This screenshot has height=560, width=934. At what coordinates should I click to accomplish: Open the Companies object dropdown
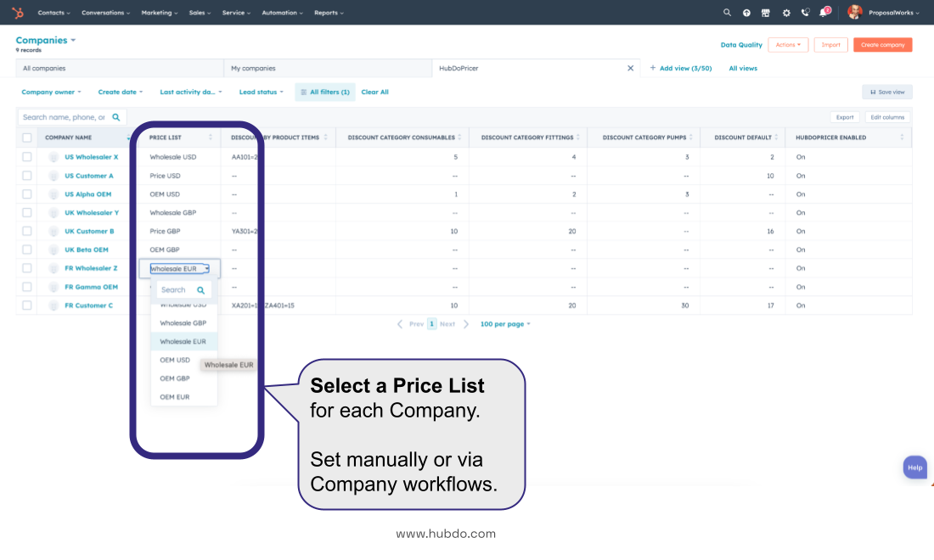point(46,41)
